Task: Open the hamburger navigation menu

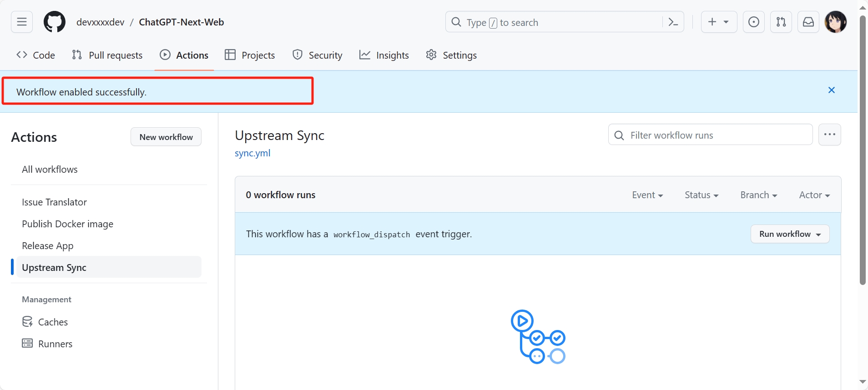Action: click(22, 22)
